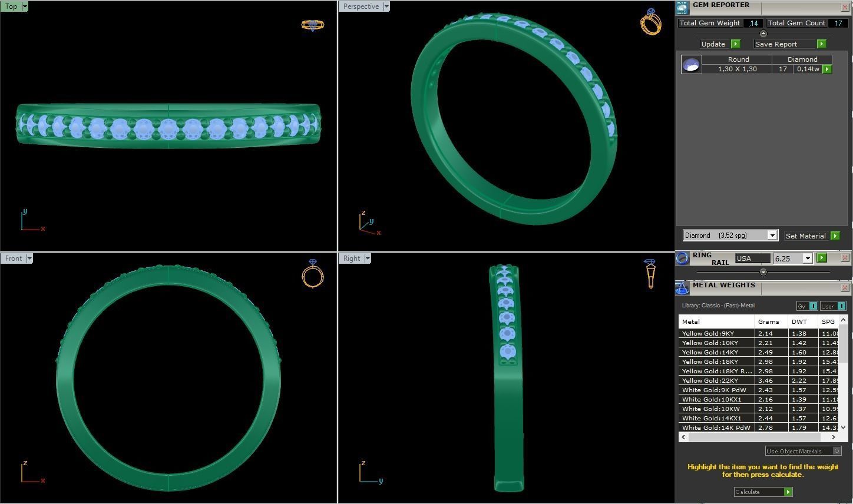
Task: Click the green arrow beside Update
Action: [735, 44]
